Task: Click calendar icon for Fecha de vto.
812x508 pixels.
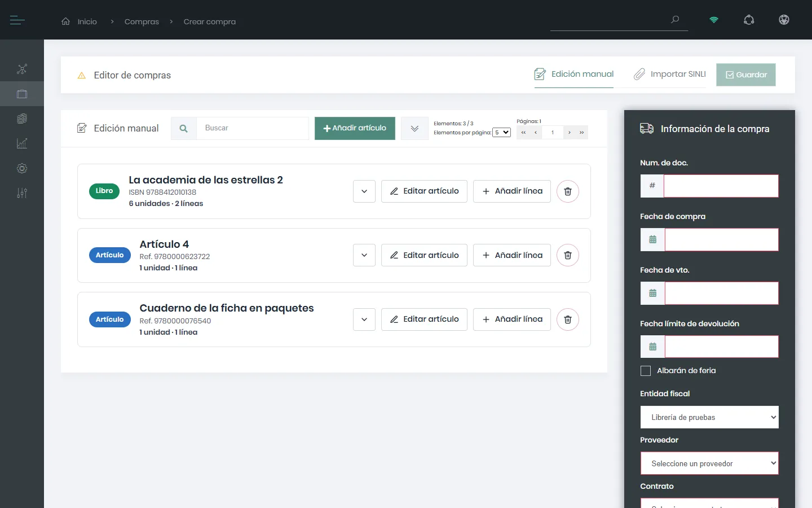Action: 653,294
